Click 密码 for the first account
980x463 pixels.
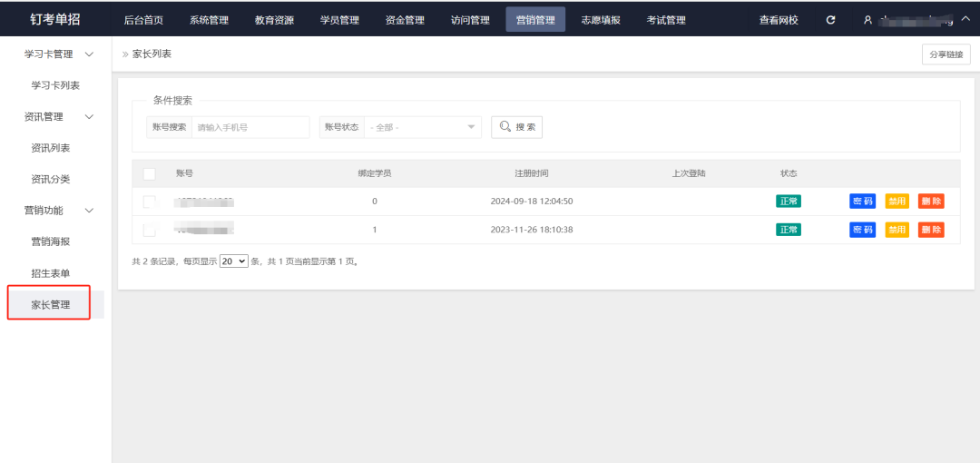pos(862,202)
